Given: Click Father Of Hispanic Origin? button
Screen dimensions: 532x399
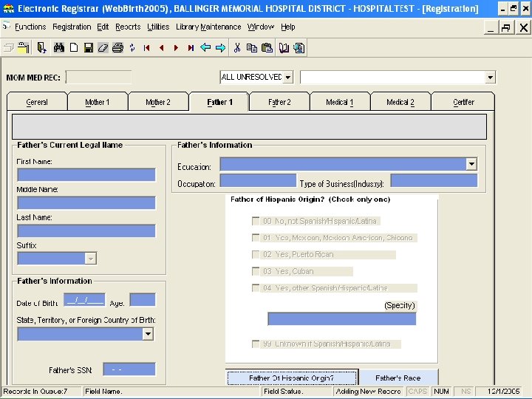Looking at the screenshot, I should pos(291,378).
